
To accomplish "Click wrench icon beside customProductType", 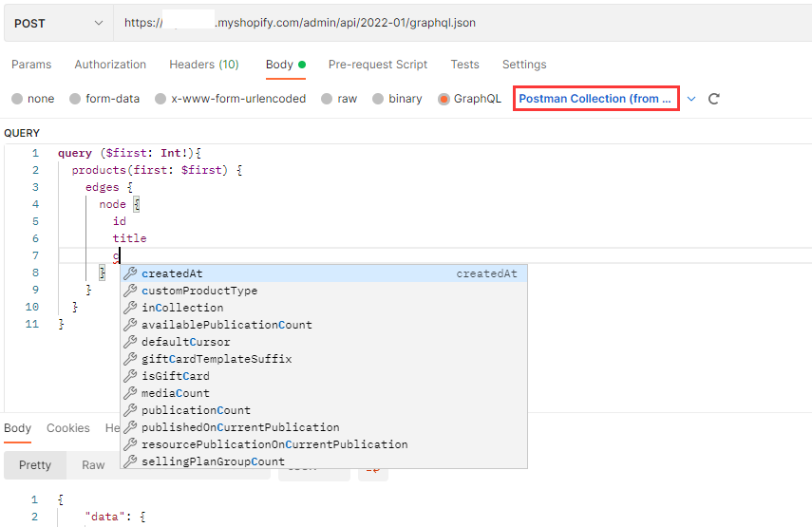I will coord(131,291).
